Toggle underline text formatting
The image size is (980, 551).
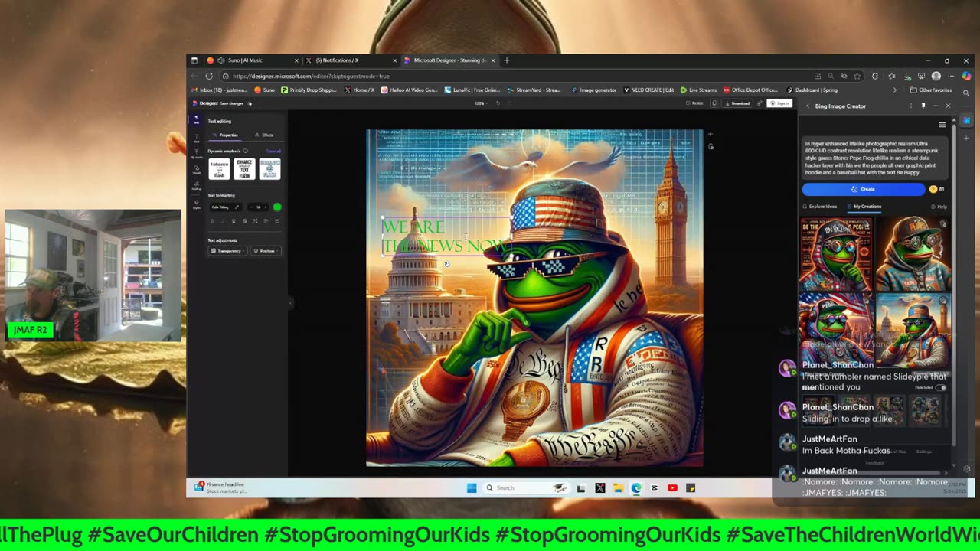(x=234, y=221)
